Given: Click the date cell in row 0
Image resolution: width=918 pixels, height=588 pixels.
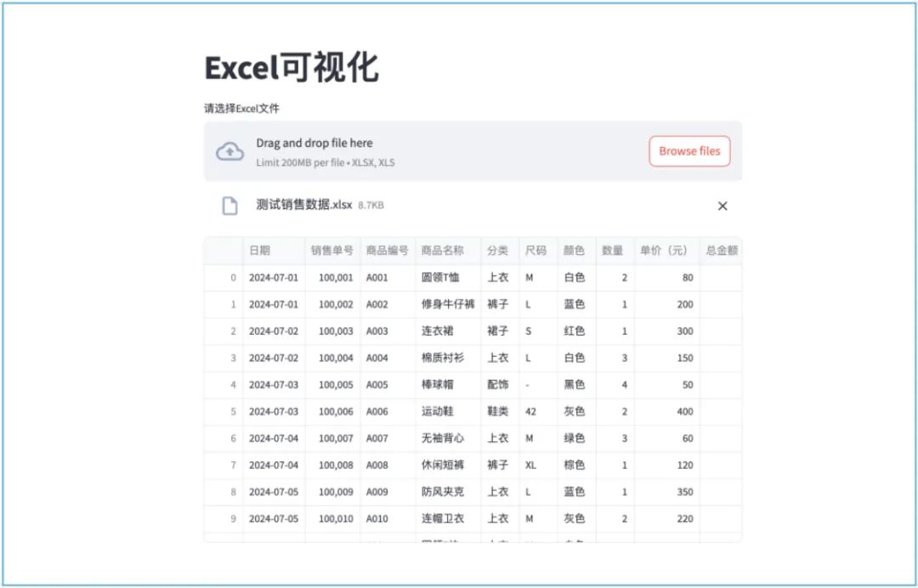Looking at the screenshot, I should pos(274,277).
